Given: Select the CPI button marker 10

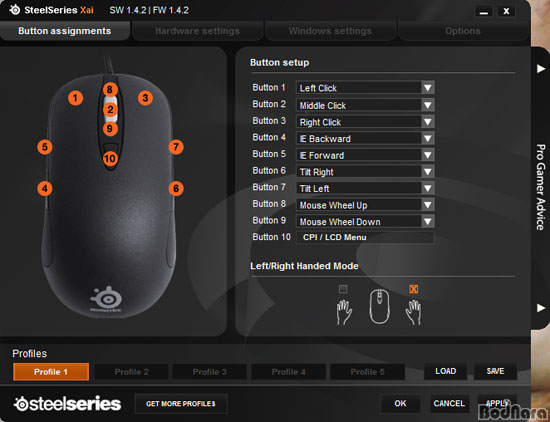Looking at the screenshot, I should tap(110, 159).
